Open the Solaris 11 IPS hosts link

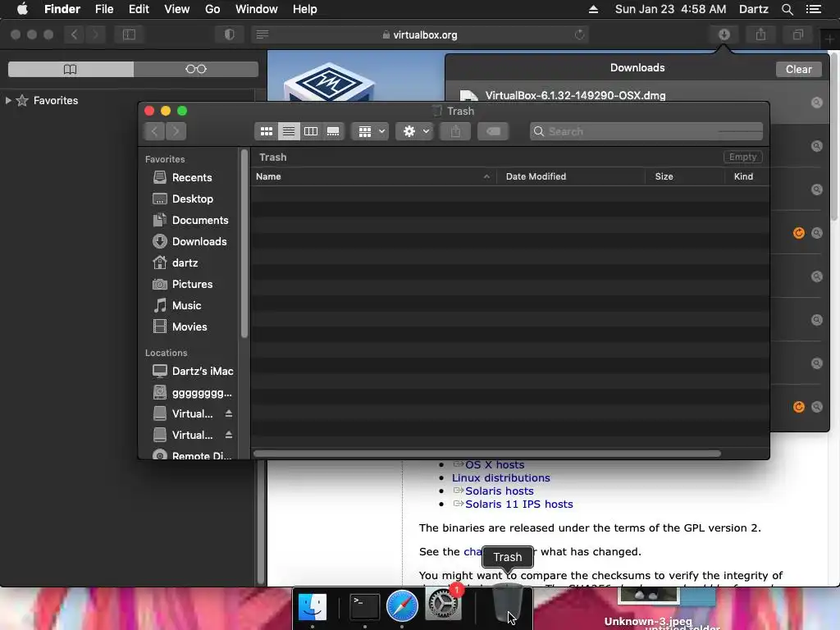[519, 504]
